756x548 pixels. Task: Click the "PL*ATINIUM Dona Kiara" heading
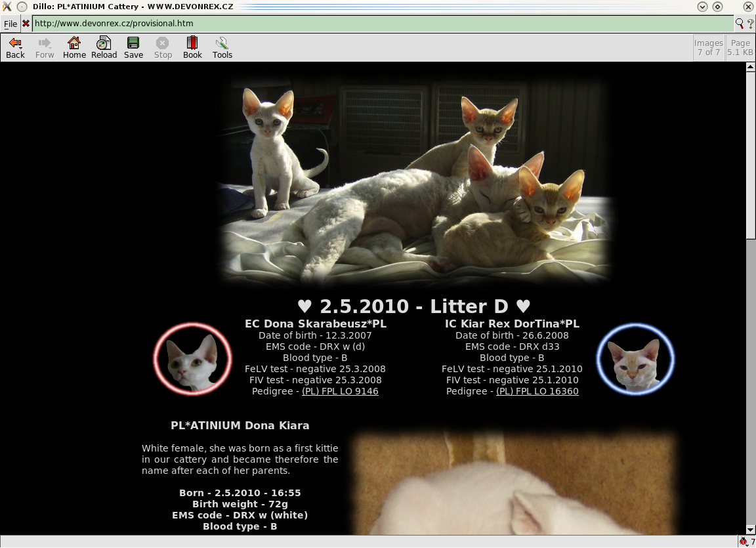[x=240, y=425]
